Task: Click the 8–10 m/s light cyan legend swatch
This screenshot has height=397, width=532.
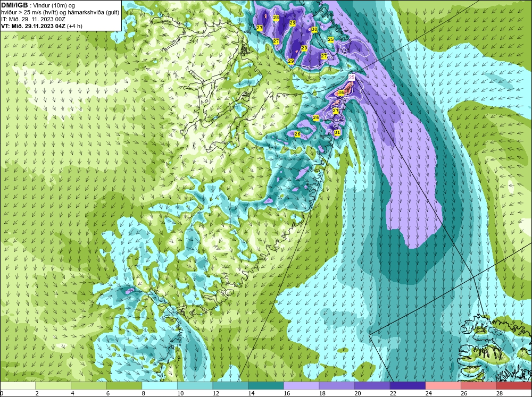Action: [x=160, y=385]
